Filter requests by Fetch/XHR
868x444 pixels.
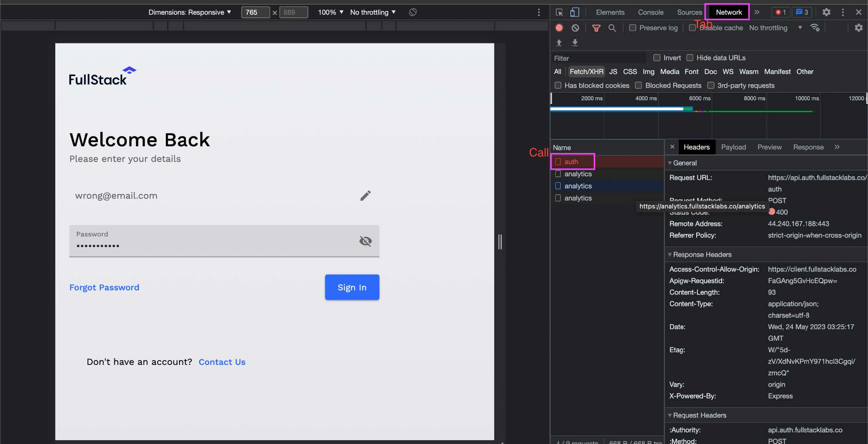click(x=586, y=71)
